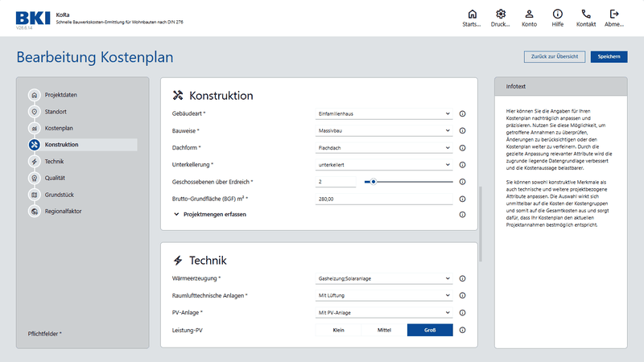644x362 pixels.
Task: Select Konstruktion in sidebar
Action: tap(82, 145)
